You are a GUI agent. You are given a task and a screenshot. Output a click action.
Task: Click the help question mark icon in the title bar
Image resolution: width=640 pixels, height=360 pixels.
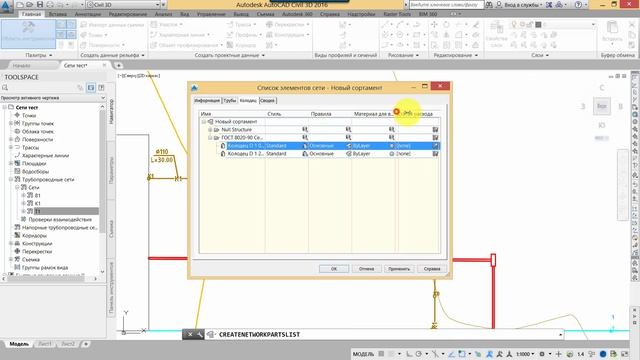click(578, 5)
